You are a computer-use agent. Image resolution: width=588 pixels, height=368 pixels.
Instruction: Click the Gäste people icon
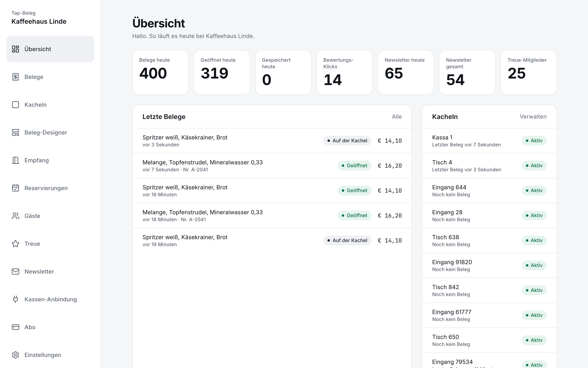pyautogui.click(x=16, y=216)
